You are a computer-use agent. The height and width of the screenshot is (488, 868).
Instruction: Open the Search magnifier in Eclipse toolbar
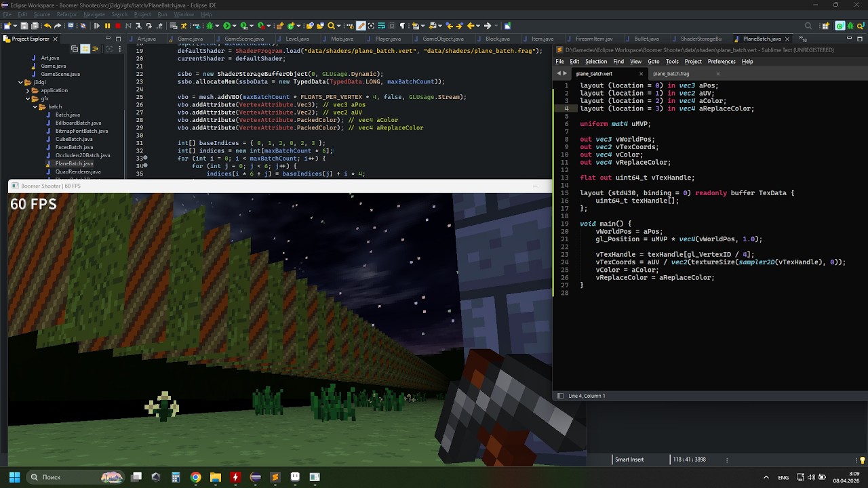coord(330,26)
